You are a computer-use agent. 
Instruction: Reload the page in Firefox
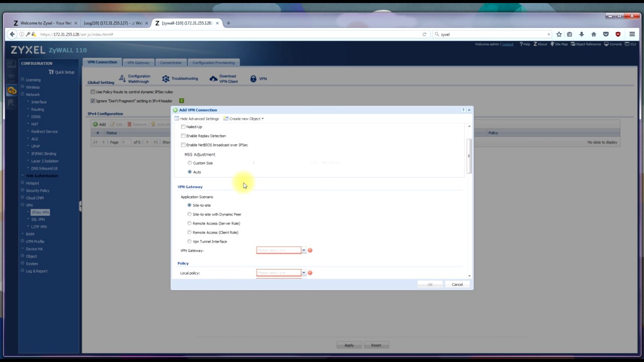coord(424,34)
